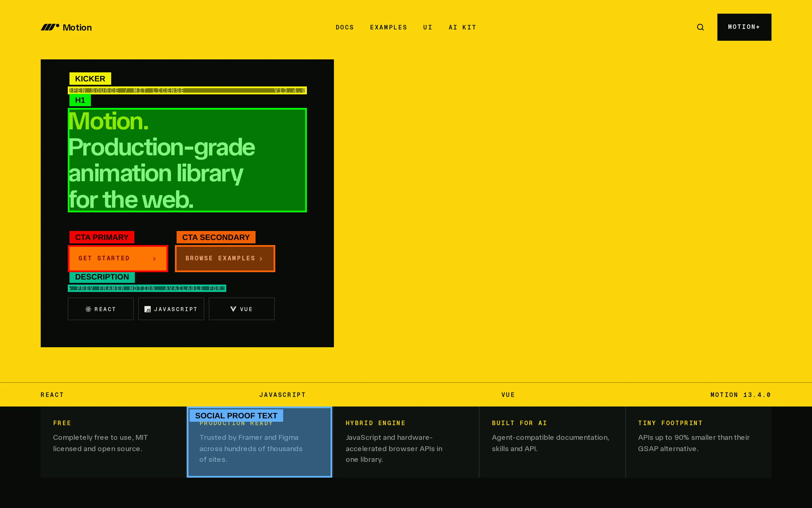Select the Vue tab in the strip
The width and height of the screenshot is (812, 508).
click(508, 395)
